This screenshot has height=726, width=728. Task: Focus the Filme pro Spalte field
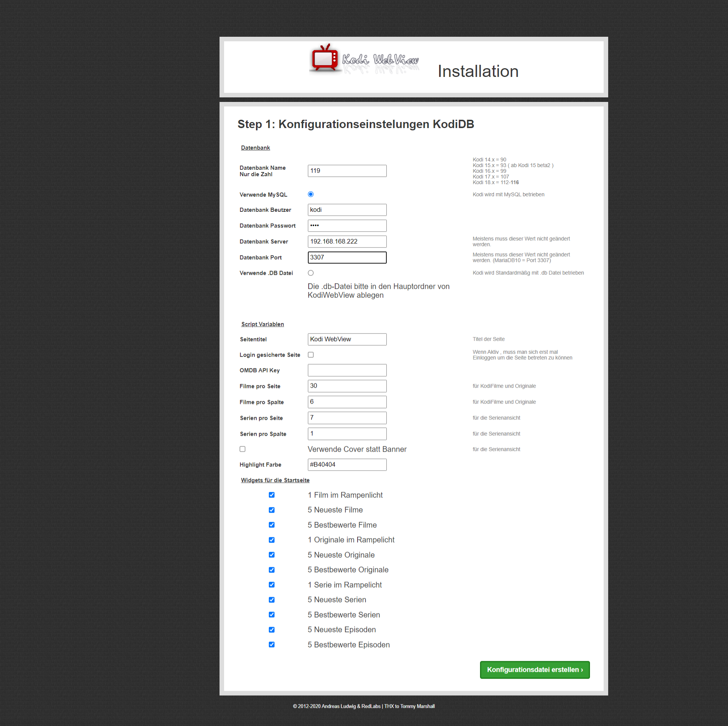[x=347, y=402]
